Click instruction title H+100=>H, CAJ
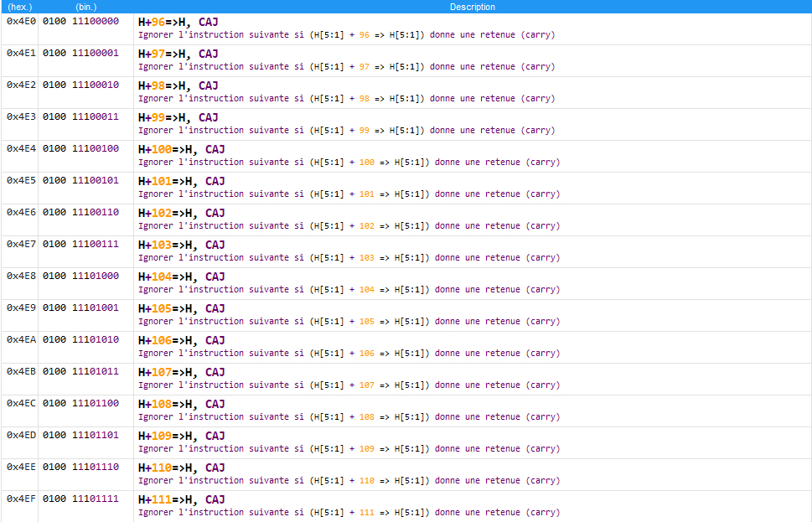Image resolution: width=812 pixels, height=522 pixels. tap(182, 150)
